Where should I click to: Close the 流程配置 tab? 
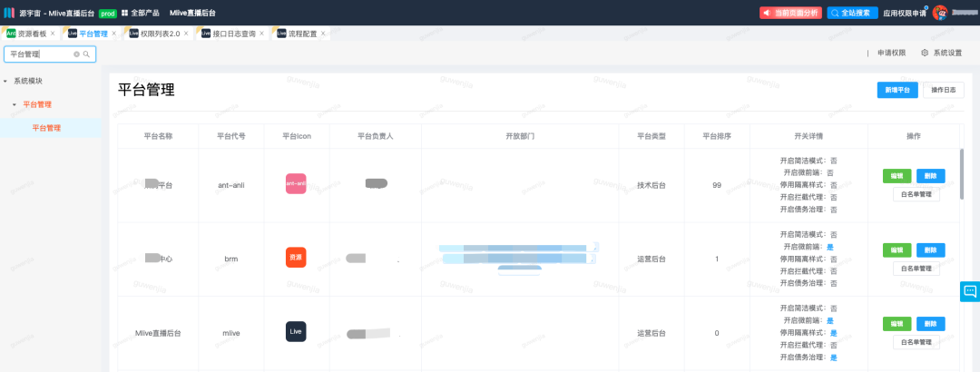(x=323, y=34)
